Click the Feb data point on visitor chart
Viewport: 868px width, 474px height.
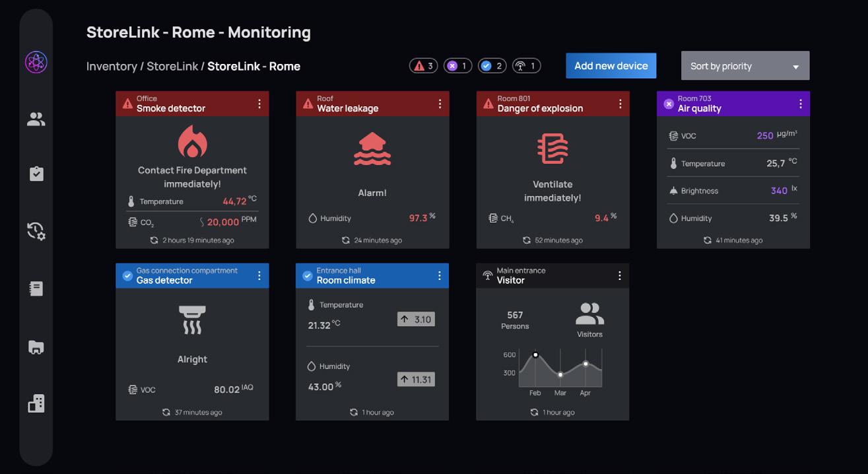pyautogui.click(x=535, y=355)
